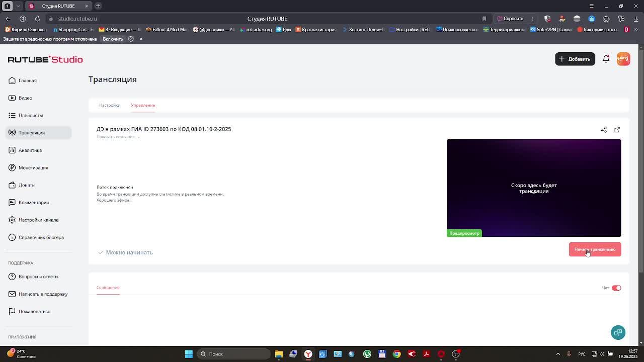Click Вопросы и ответы question icon
The height and width of the screenshot is (362, 644).
click(12, 277)
